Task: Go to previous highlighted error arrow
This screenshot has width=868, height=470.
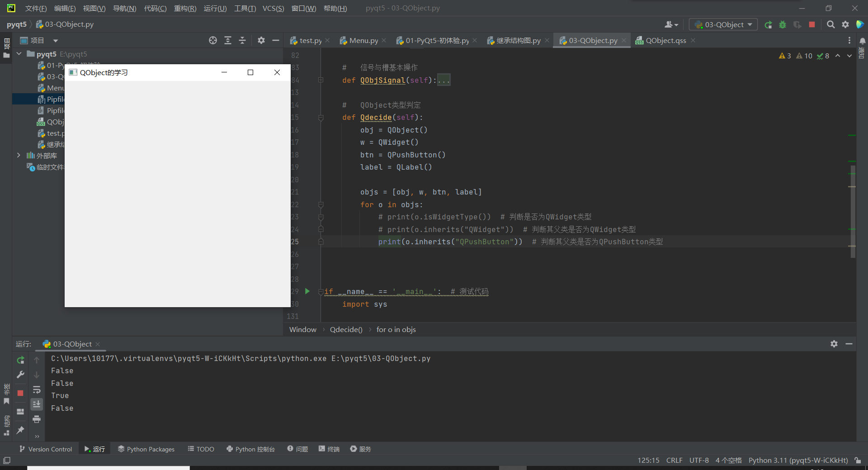Action: pyautogui.click(x=838, y=56)
